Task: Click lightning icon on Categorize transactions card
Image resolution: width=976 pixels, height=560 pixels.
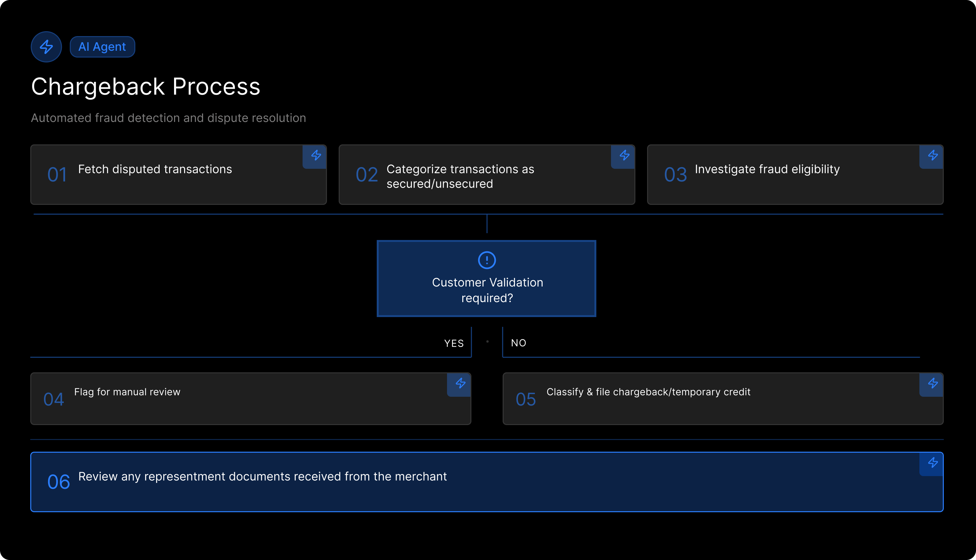Action: [x=624, y=155]
